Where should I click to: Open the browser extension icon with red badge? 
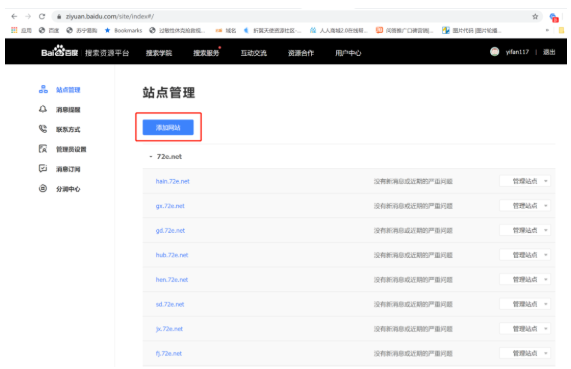554,17
